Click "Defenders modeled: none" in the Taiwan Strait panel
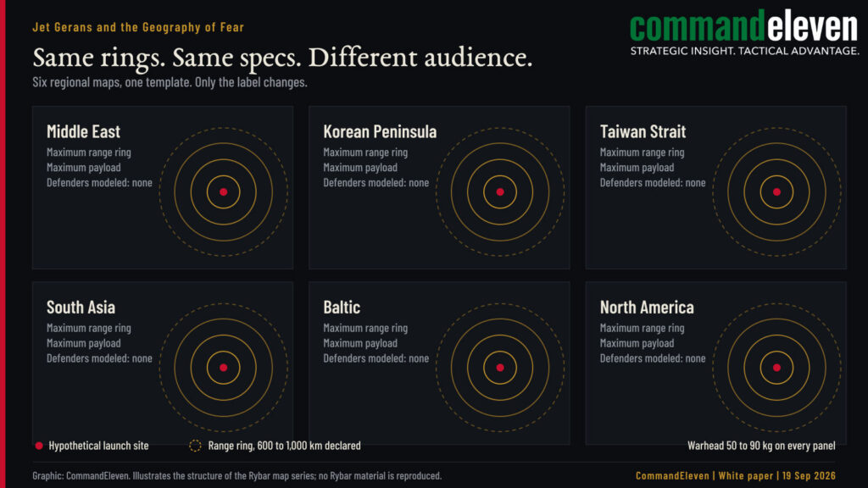Viewport: 868px width, 488px height. (653, 183)
